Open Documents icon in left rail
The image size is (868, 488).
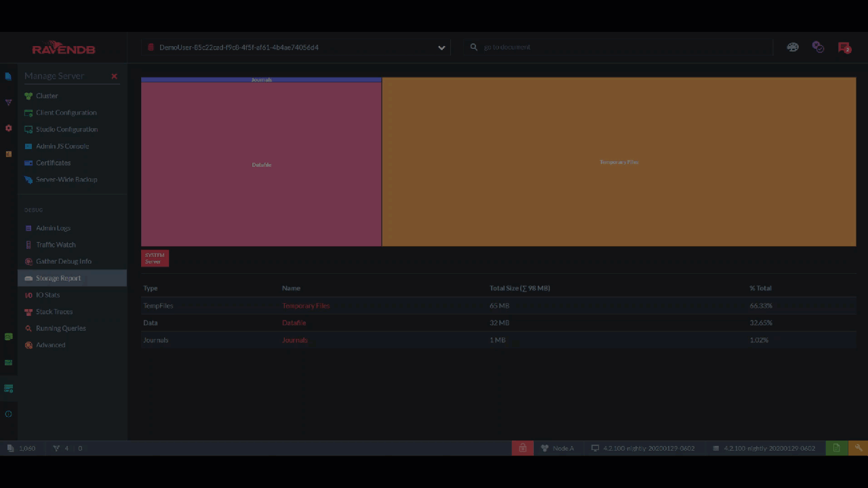point(8,77)
